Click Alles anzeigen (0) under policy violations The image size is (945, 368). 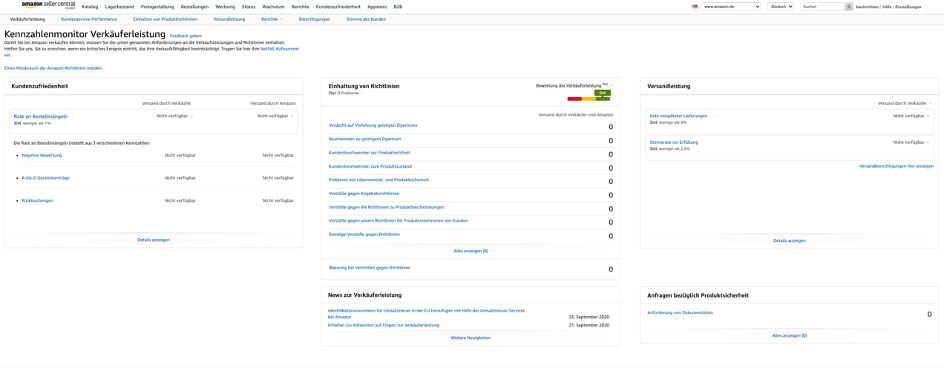click(x=471, y=251)
